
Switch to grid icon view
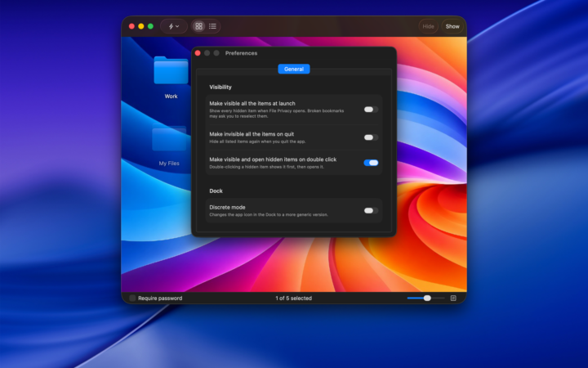[x=198, y=26]
